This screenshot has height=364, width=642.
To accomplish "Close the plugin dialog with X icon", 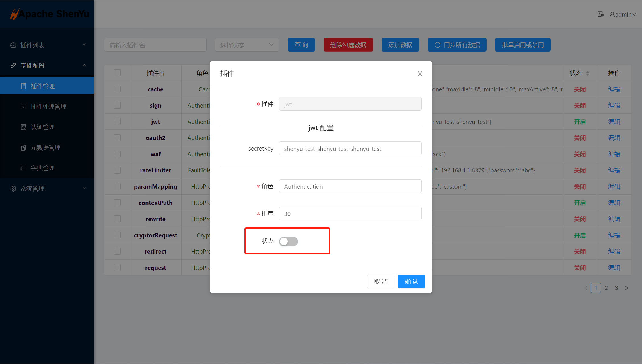I will (x=420, y=74).
